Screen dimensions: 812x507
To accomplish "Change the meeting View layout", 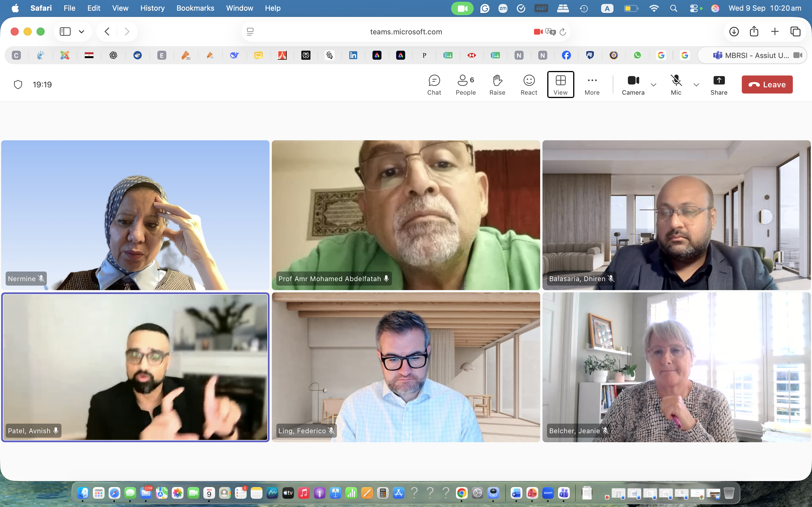I will click(x=560, y=85).
